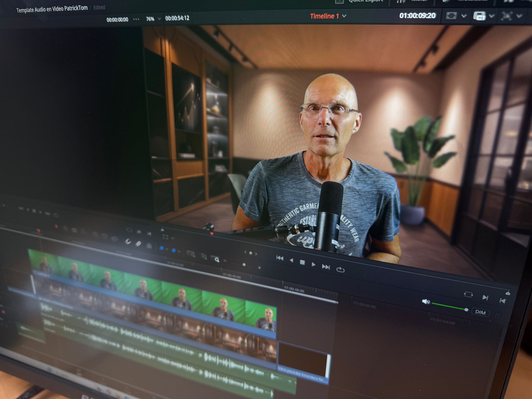
Task: Click the blue marker icon
Action: [174, 250]
